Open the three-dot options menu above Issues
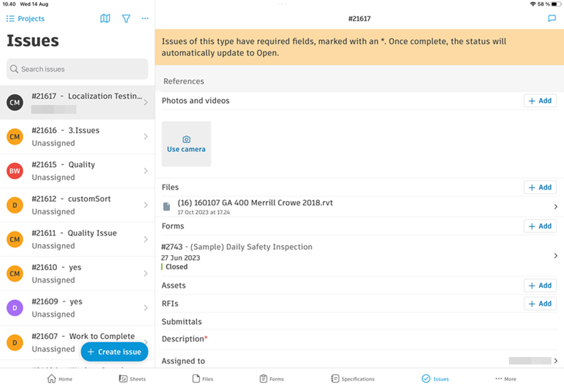Screen dimensions: 564x392 click(x=145, y=18)
